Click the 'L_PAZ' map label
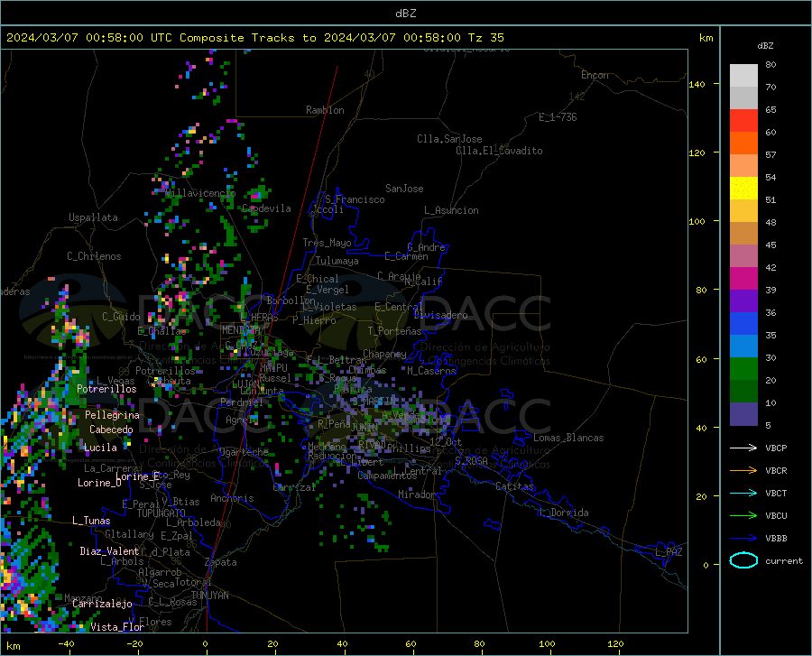The image size is (812, 656). point(669,552)
